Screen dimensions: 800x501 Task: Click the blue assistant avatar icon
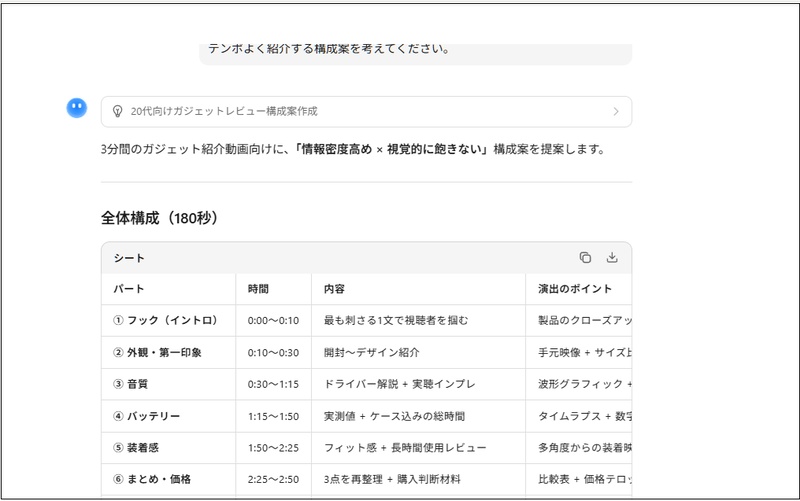(77, 108)
